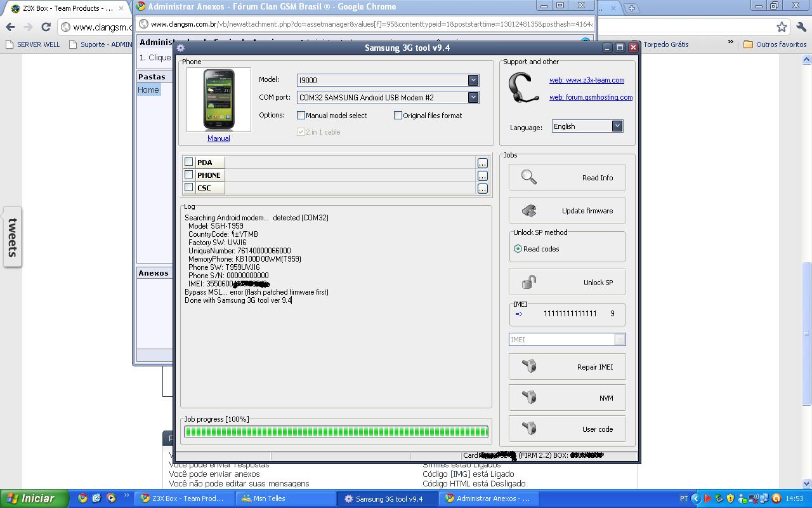The width and height of the screenshot is (812, 508).
Task: Tick the PDA file checkbox
Action: coord(188,162)
